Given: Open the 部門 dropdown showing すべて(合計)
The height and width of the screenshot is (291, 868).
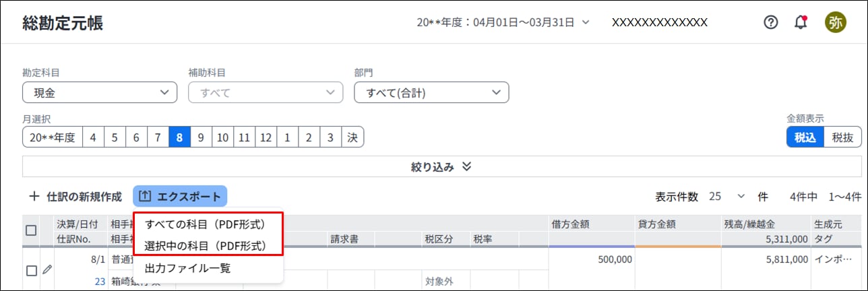Looking at the screenshot, I should (431, 92).
